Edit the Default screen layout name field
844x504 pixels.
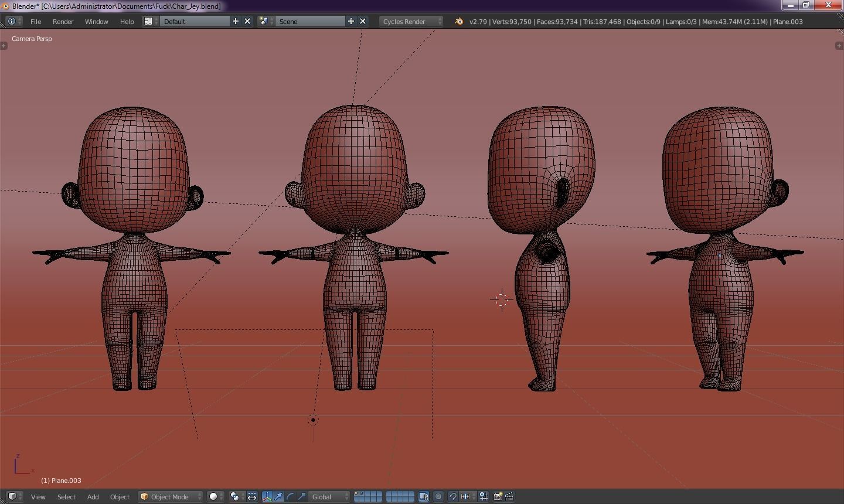click(x=195, y=21)
